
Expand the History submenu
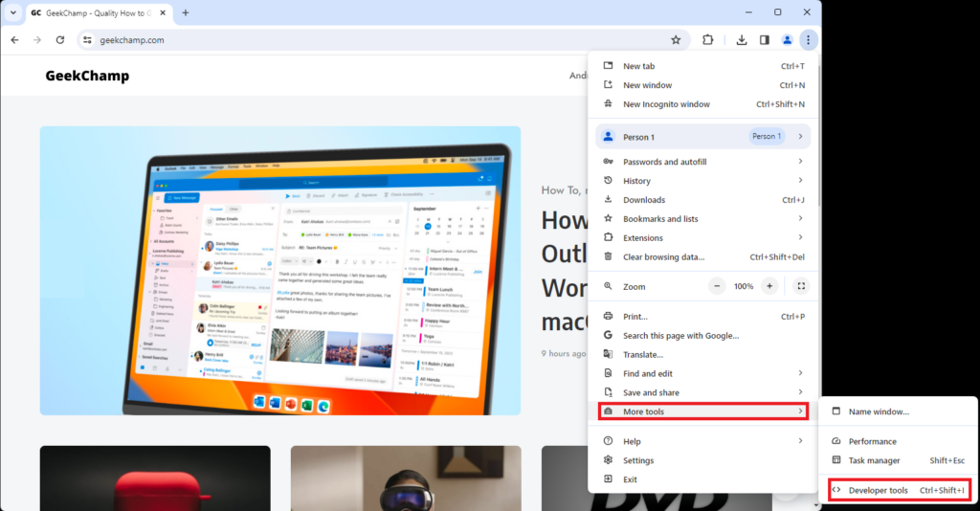tap(702, 181)
